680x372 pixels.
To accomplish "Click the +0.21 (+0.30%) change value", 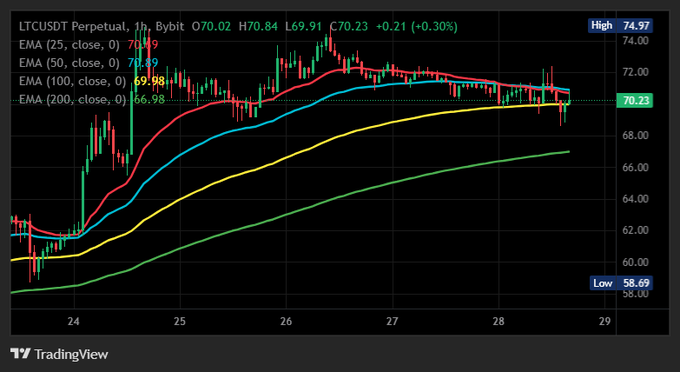I will click(417, 26).
